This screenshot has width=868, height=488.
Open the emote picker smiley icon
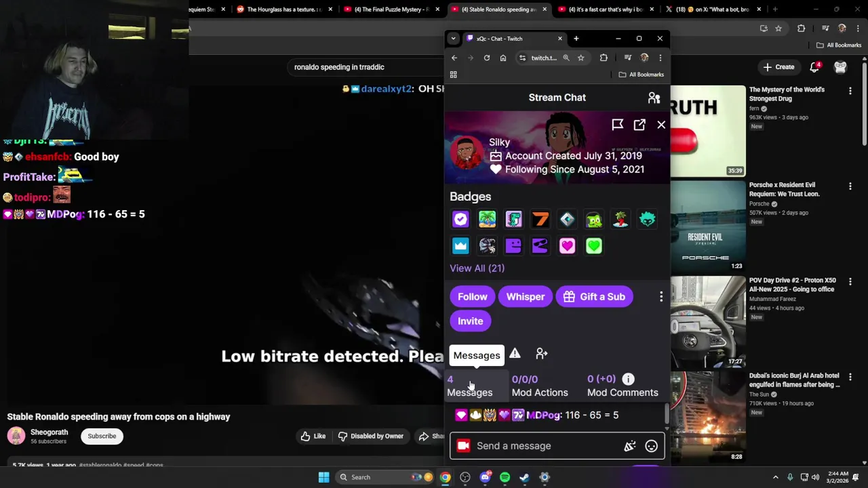(x=651, y=446)
